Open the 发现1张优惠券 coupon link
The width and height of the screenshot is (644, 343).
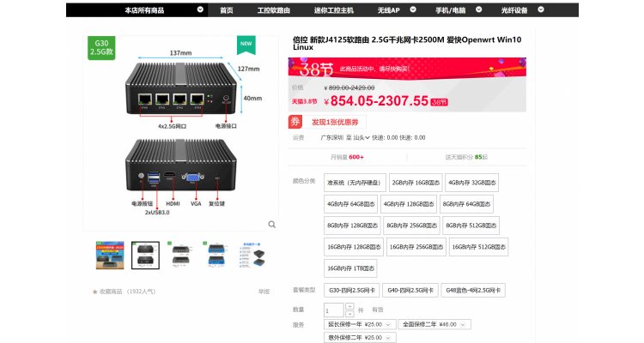click(335, 123)
